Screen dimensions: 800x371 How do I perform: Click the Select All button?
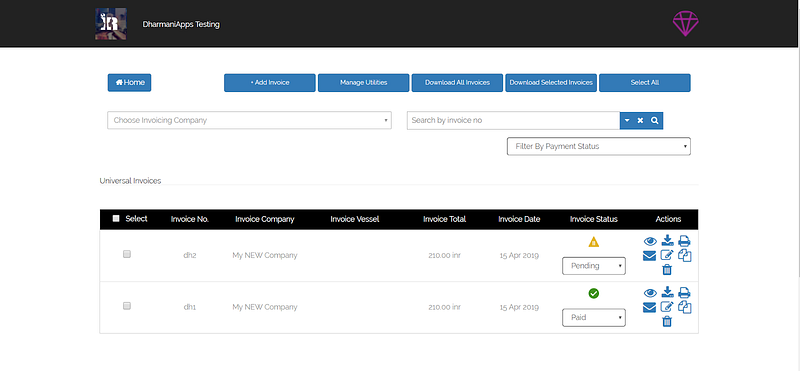pos(645,83)
